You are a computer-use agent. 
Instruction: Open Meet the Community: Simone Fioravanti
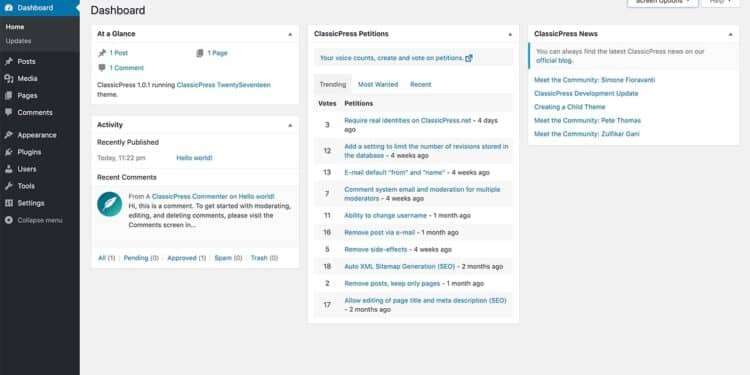[x=595, y=80]
